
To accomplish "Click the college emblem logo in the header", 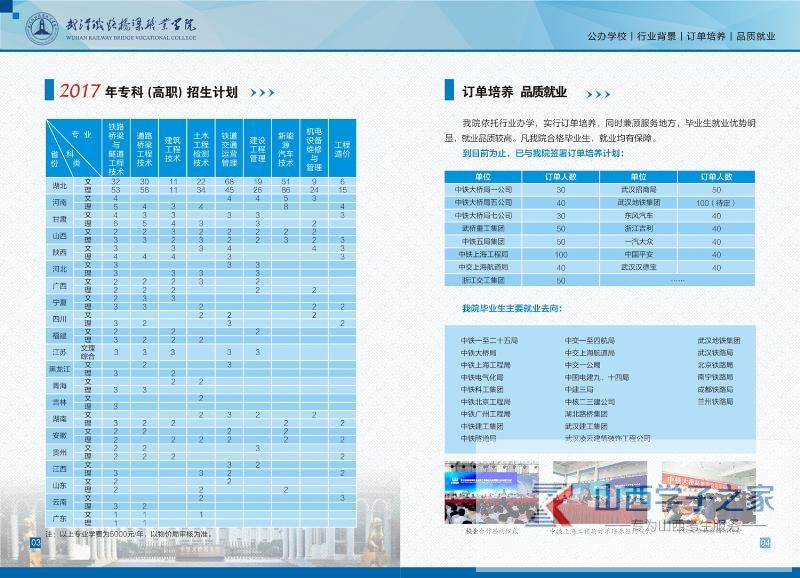I will [x=42, y=28].
